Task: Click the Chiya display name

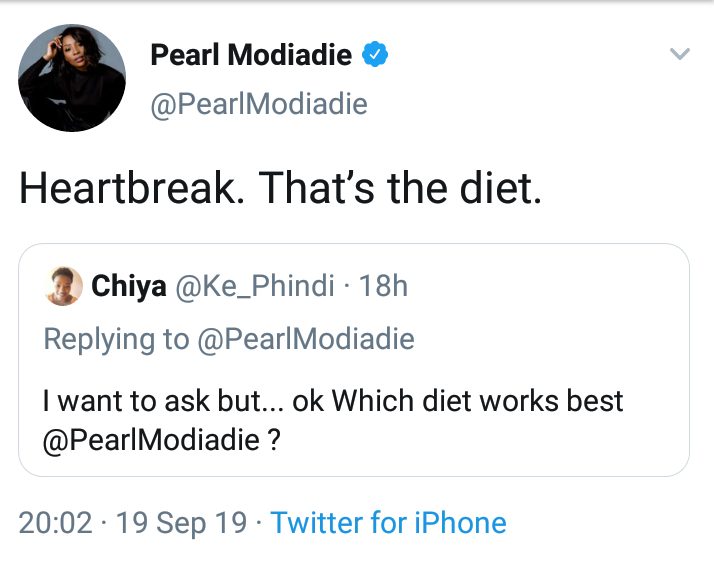Action: [129, 286]
